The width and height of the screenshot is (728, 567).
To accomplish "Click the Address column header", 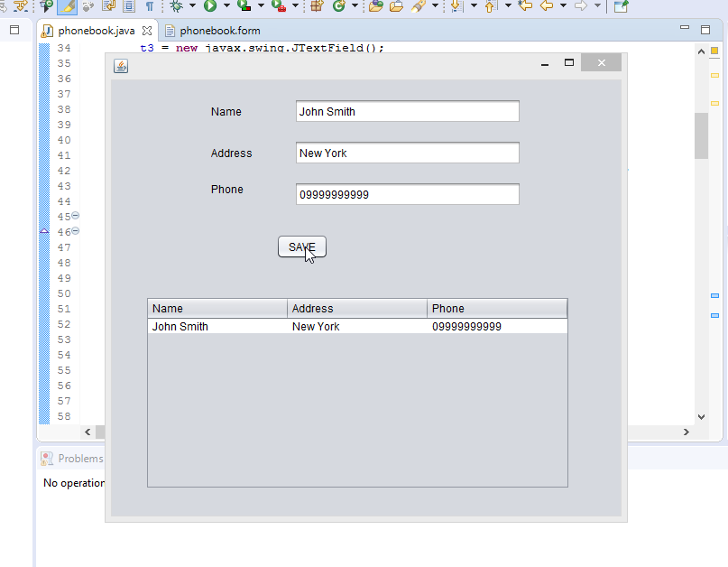I will 357,309.
